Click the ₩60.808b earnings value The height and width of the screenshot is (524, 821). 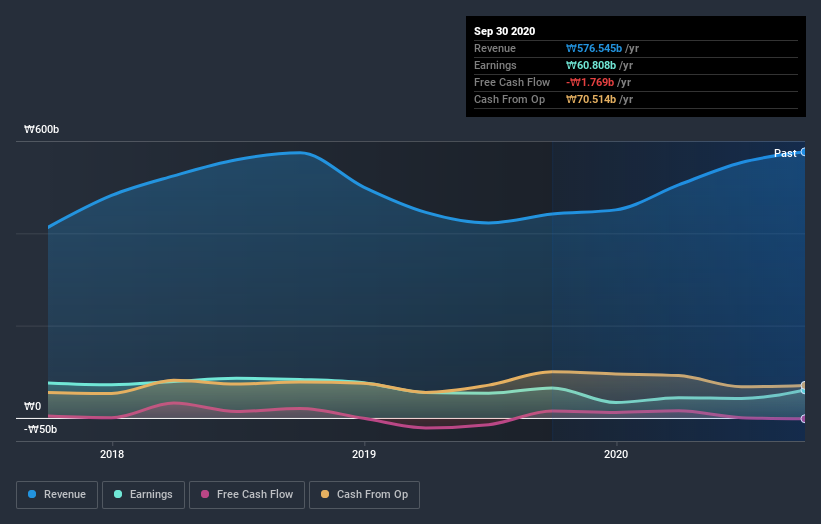pos(591,65)
